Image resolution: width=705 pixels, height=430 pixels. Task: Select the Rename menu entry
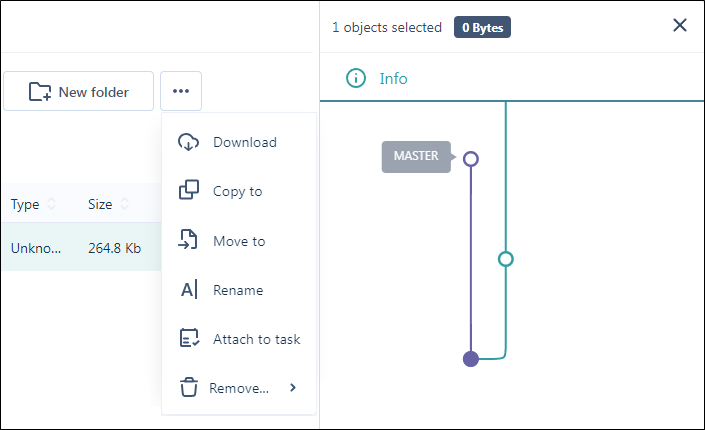238,290
